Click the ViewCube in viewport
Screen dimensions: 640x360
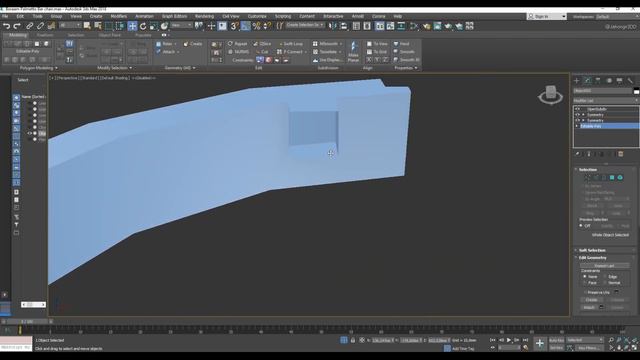click(551, 95)
